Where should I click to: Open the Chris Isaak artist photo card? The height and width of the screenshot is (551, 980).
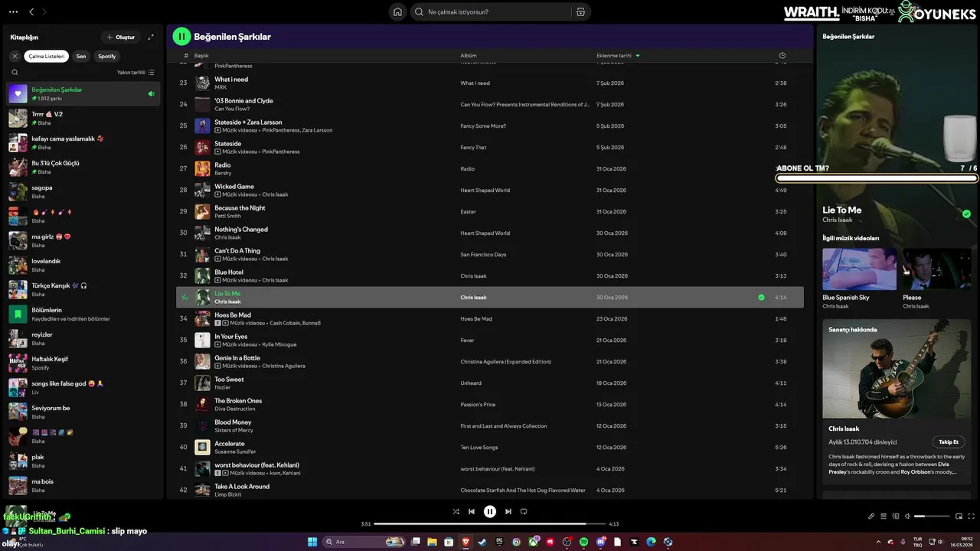click(897, 369)
